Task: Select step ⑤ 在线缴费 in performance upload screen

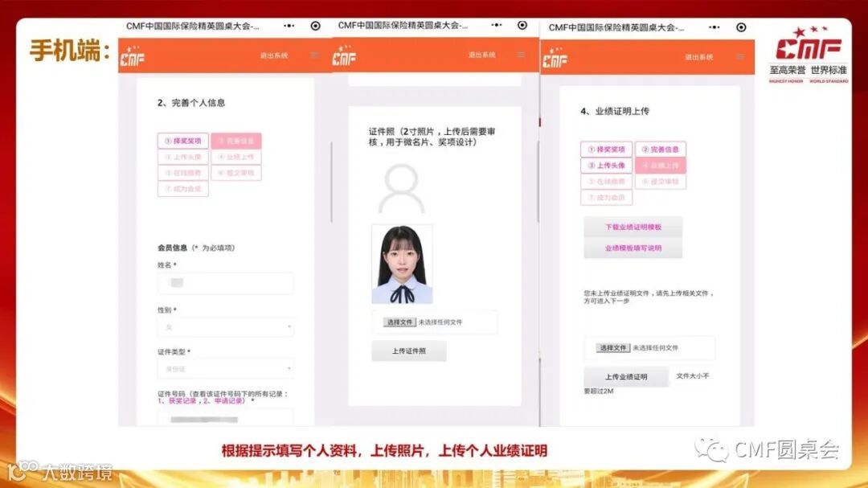Action: click(607, 182)
